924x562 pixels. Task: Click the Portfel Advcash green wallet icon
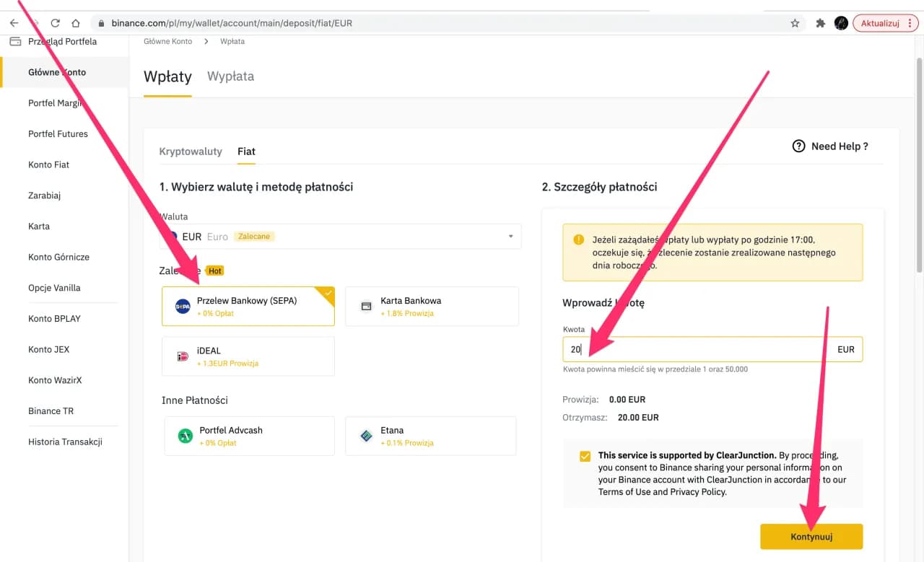pyautogui.click(x=184, y=436)
